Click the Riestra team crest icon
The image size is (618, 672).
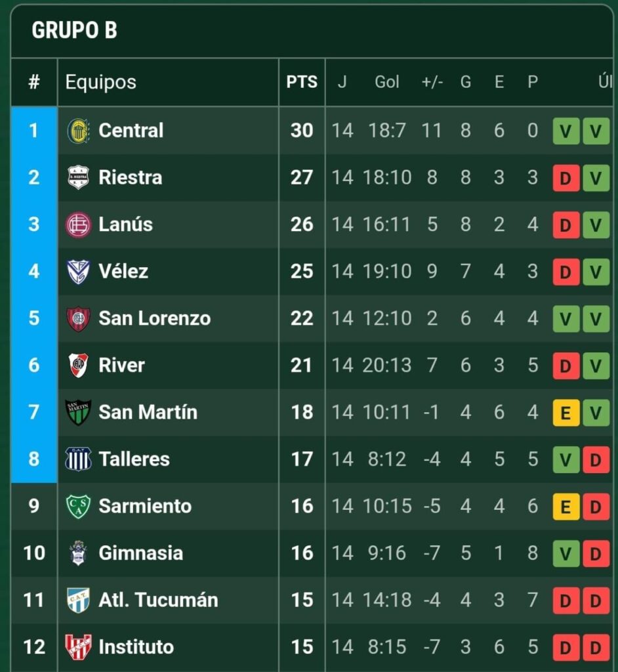point(79,178)
